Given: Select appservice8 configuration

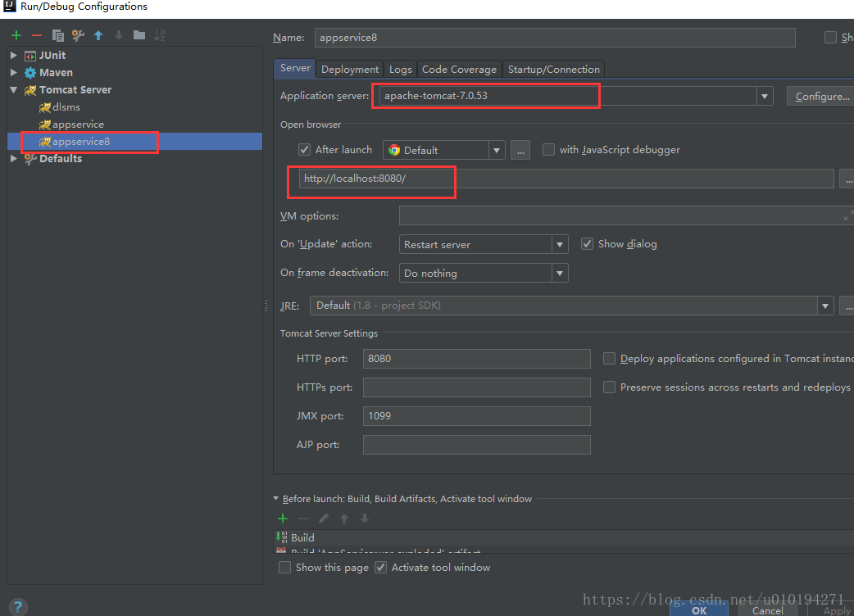Looking at the screenshot, I should 134,142.
